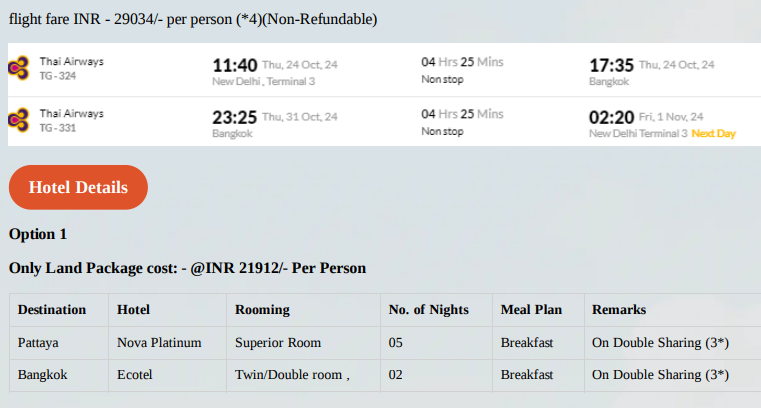The image size is (761, 408).
Task: Click the 23:25 departure from Bangkok
Action: (x=234, y=117)
